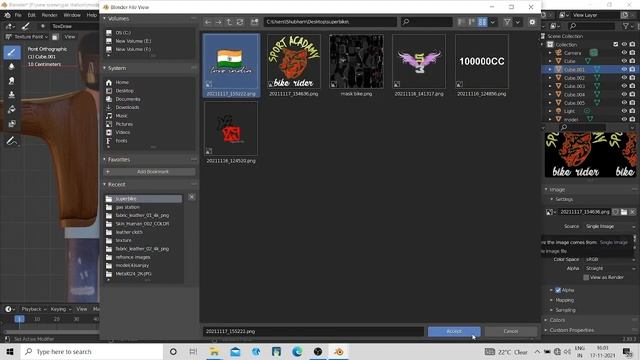The image size is (640, 360).
Task: Toggle visibility eye for Cube.002
Action: (624, 78)
